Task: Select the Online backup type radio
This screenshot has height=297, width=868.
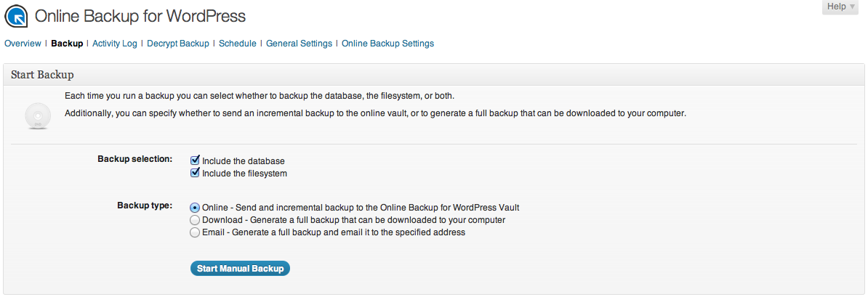Action: point(194,208)
